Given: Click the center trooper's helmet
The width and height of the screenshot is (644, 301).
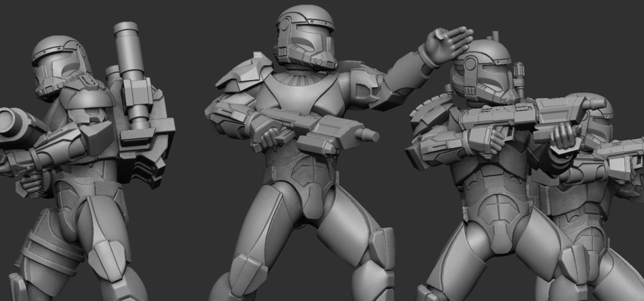Looking at the screenshot, I should pos(305,37).
